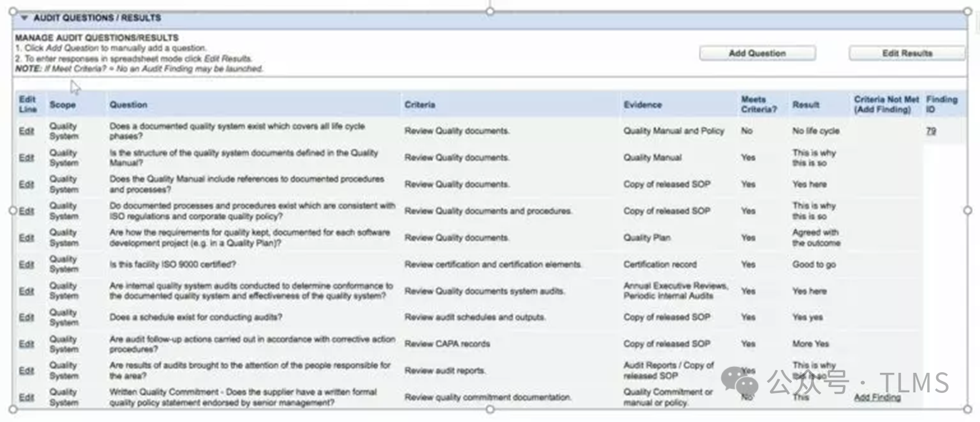This screenshot has height=422, width=980.
Task: Open Finding ID 79 link
Action: click(x=931, y=131)
